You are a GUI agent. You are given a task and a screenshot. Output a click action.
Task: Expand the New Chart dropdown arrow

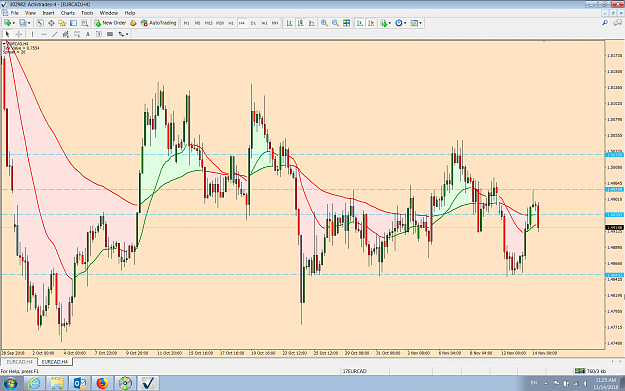(x=14, y=23)
